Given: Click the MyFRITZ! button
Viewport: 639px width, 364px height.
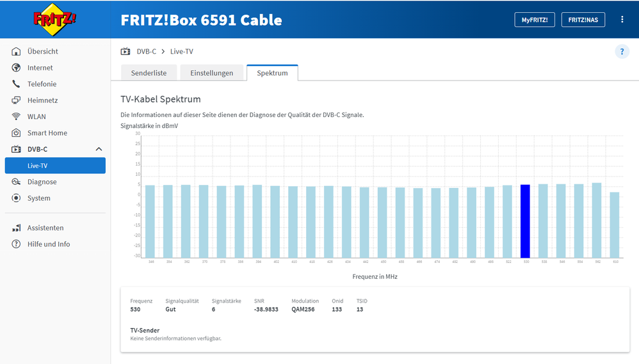Looking at the screenshot, I should pyautogui.click(x=535, y=20).
